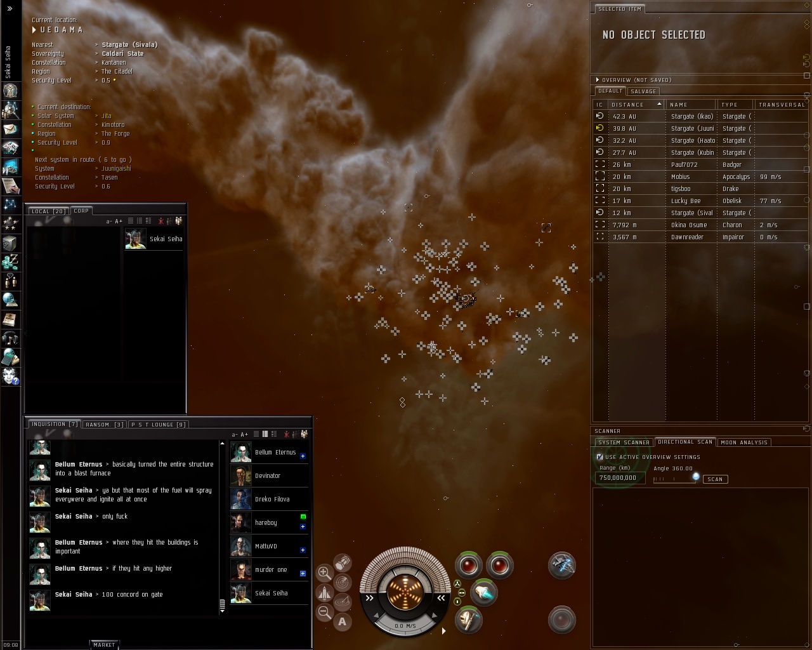This screenshot has height=650, width=812.
Task: Click the zoom in magnifier on HUD
Action: click(x=324, y=573)
